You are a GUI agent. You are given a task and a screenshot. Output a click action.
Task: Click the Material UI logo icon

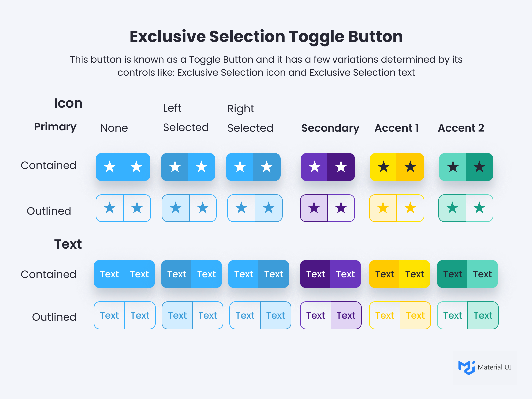(x=466, y=367)
